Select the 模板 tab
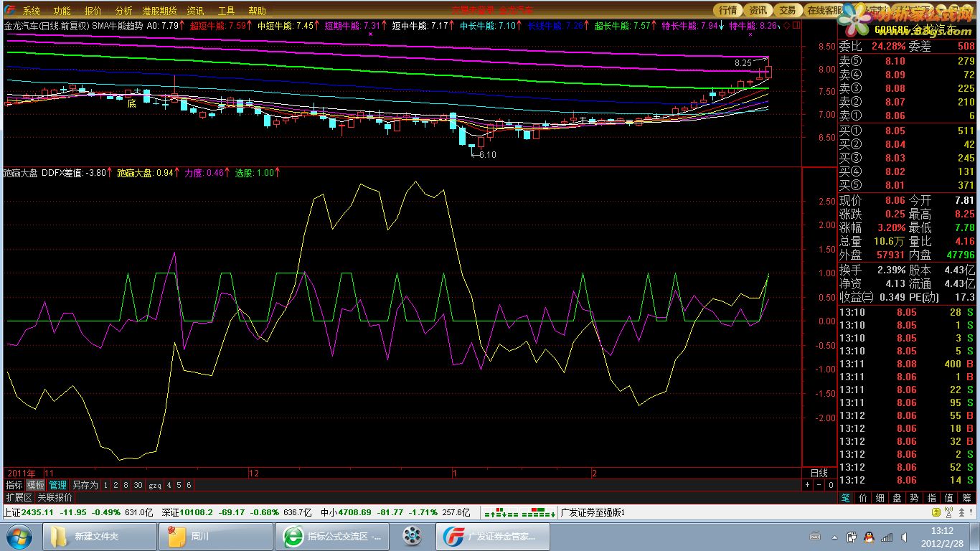Image resolution: width=980 pixels, height=551 pixels. pyautogui.click(x=36, y=485)
